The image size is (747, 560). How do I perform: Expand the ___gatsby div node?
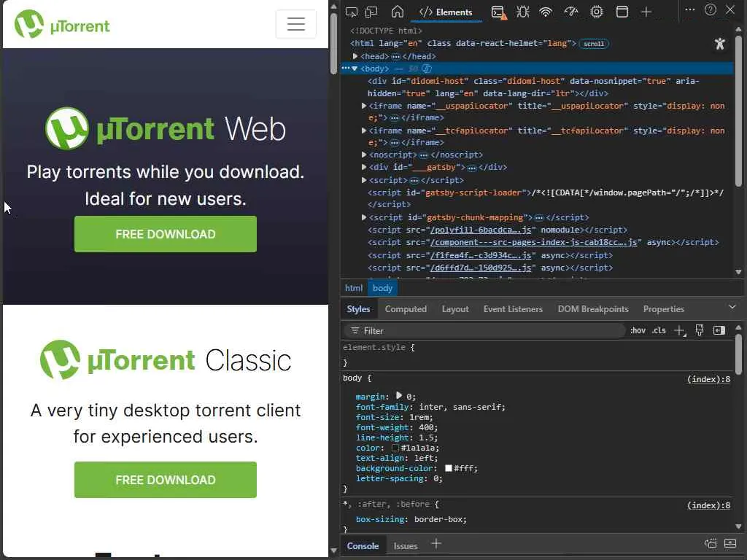pyautogui.click(x=364, y=167)
